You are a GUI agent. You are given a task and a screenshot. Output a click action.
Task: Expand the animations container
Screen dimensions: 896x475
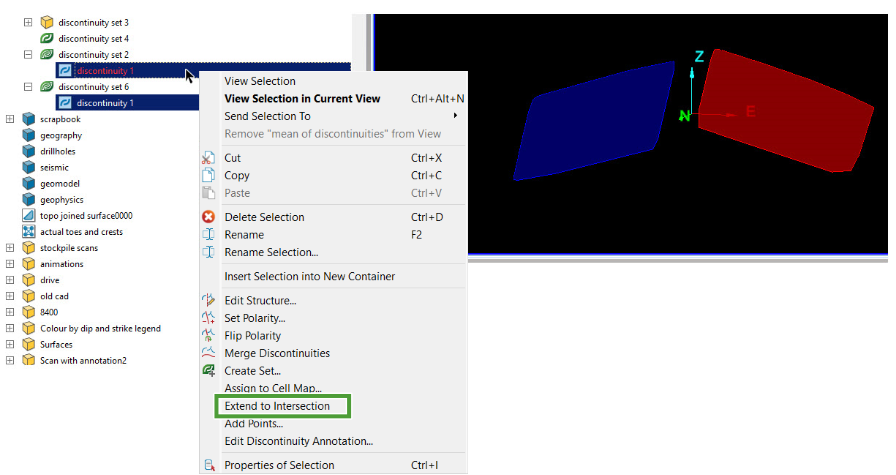tap(10, 264)
